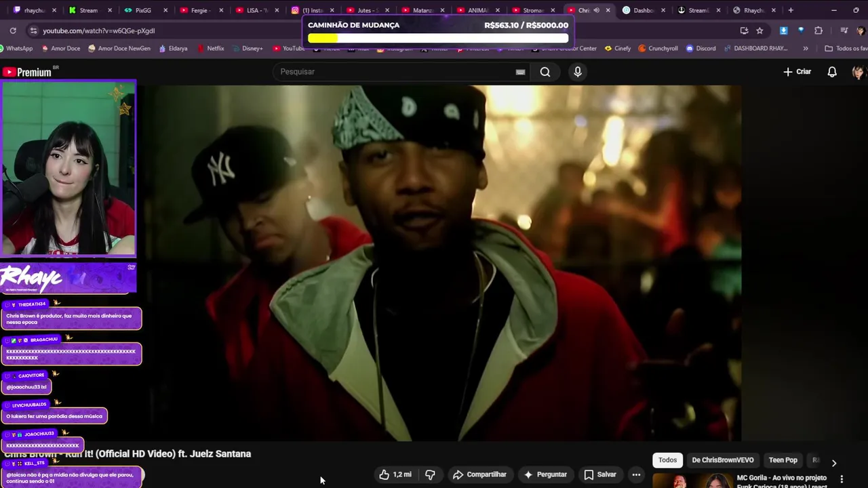Screen dimensions: 868x488
Task: Open the install app icon in address bar
Action: tap(744, 30)
